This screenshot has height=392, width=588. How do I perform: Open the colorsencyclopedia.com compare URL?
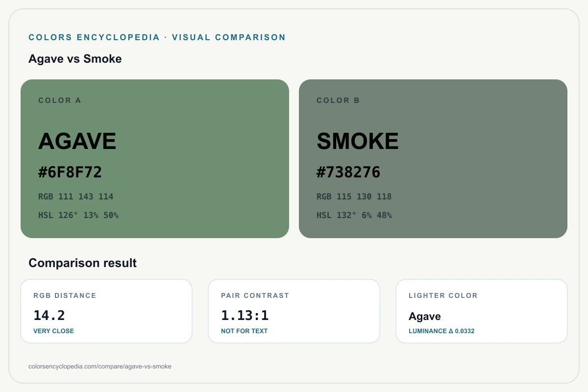[100, 366]
